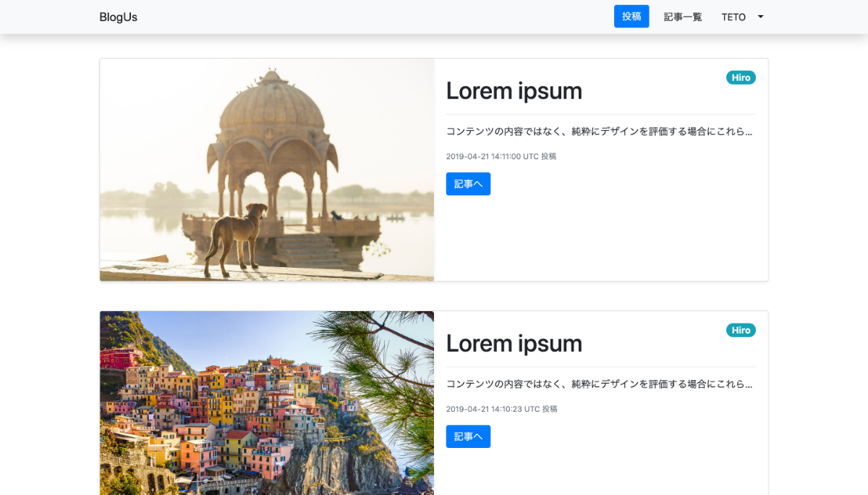This screenshot has width=868, height=495.
Task: Click the caret arrow beside TETO
Action: 760,17
